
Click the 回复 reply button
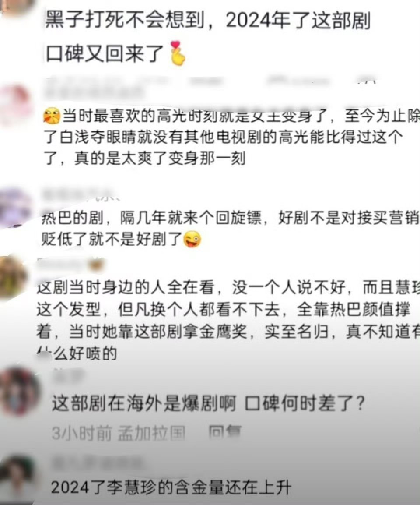225,433
